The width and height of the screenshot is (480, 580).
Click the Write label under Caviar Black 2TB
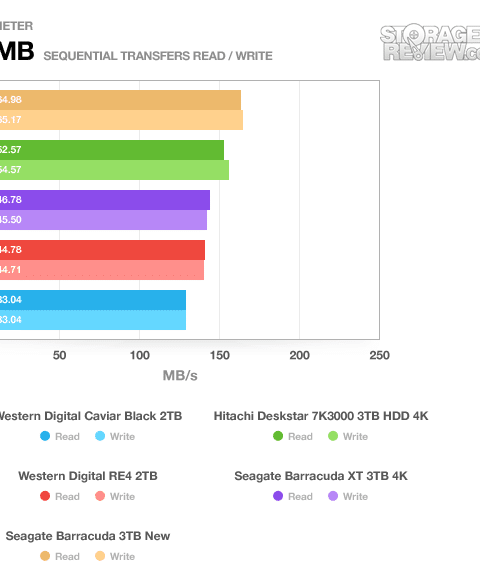[122, 436]
